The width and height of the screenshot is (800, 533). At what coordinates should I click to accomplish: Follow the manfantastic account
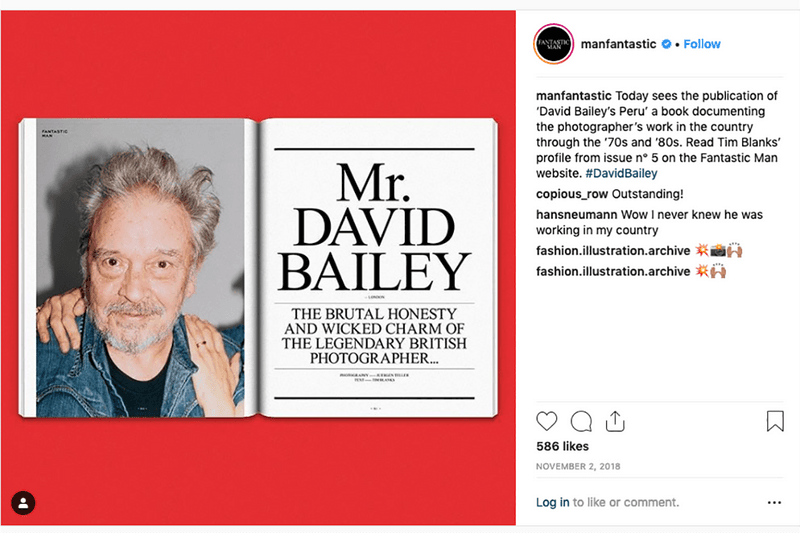702,44
